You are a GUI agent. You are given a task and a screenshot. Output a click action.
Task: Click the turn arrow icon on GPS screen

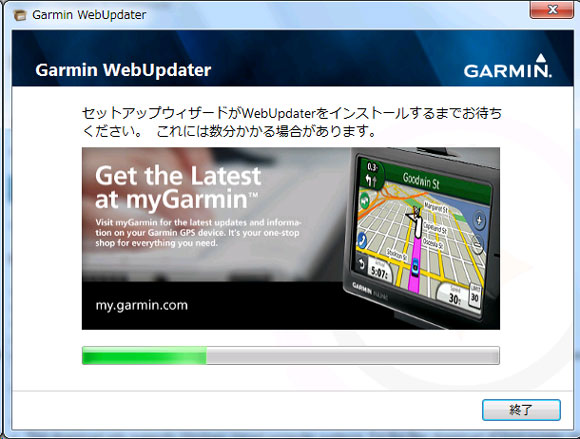point(371,181)
